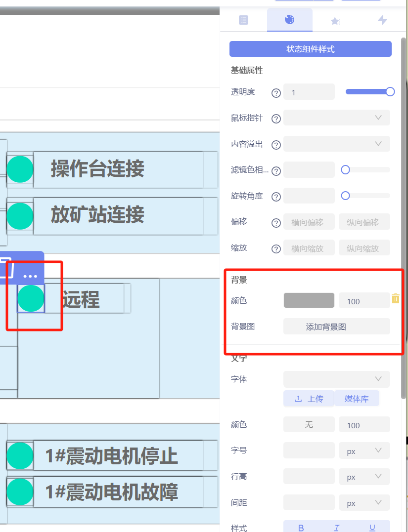Click the 上传 font button
The height and width of the screenshot is (532, 408).
[x=309, y=399]
